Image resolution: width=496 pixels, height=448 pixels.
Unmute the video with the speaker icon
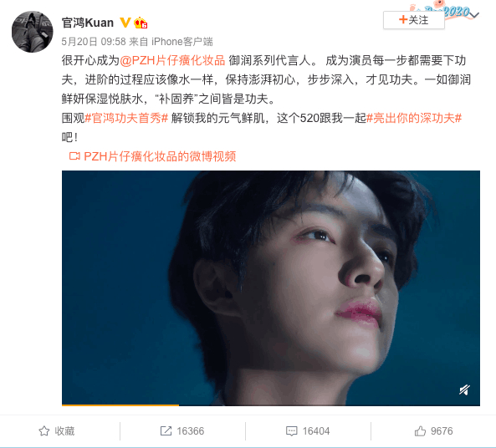(x=464, y=389)
